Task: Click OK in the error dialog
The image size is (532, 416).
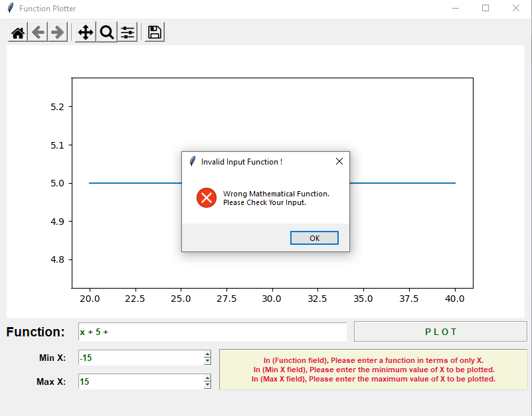Action: 314,238
